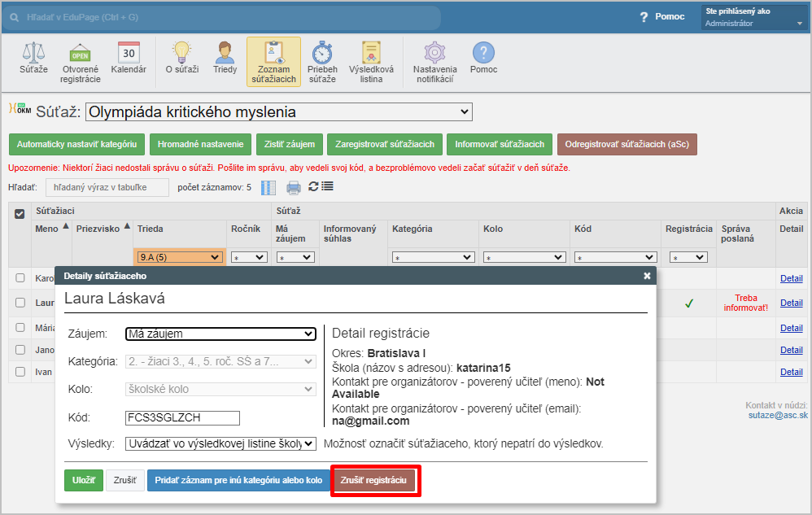
Task: Open Detail link for Karo row
Action: (x=792, y=278)
